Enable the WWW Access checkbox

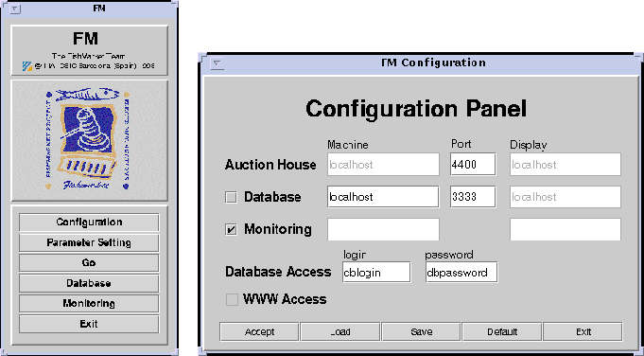(232, 300)
